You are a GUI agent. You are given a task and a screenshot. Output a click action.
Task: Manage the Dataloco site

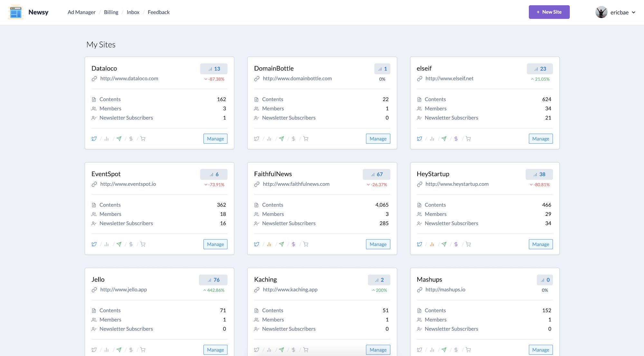(215, 139)
